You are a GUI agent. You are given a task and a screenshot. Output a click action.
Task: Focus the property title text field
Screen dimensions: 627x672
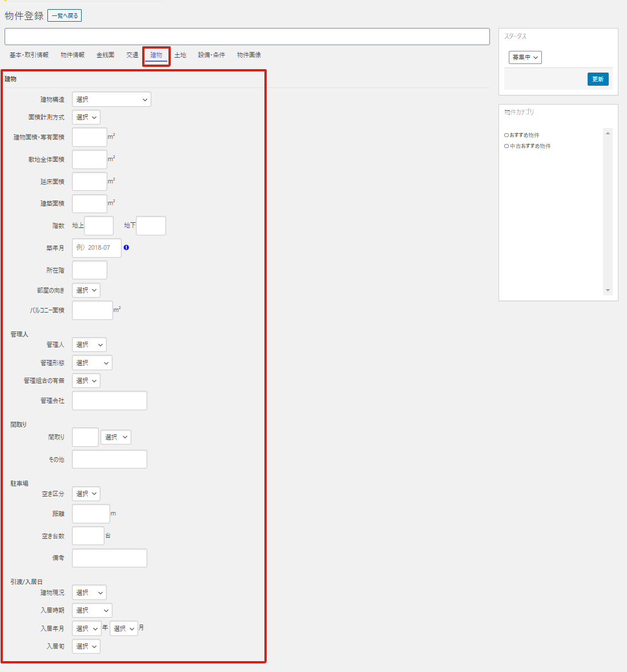(247, 37)
